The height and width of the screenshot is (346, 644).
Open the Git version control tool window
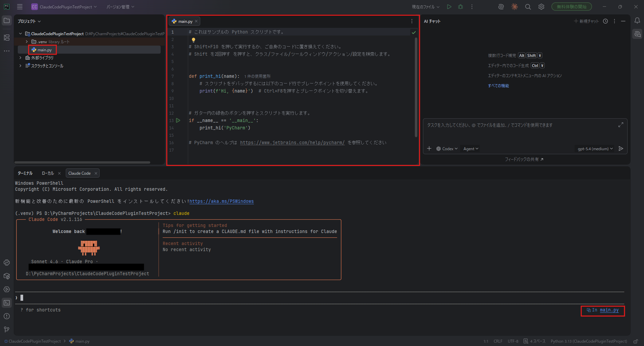point(7,330)
